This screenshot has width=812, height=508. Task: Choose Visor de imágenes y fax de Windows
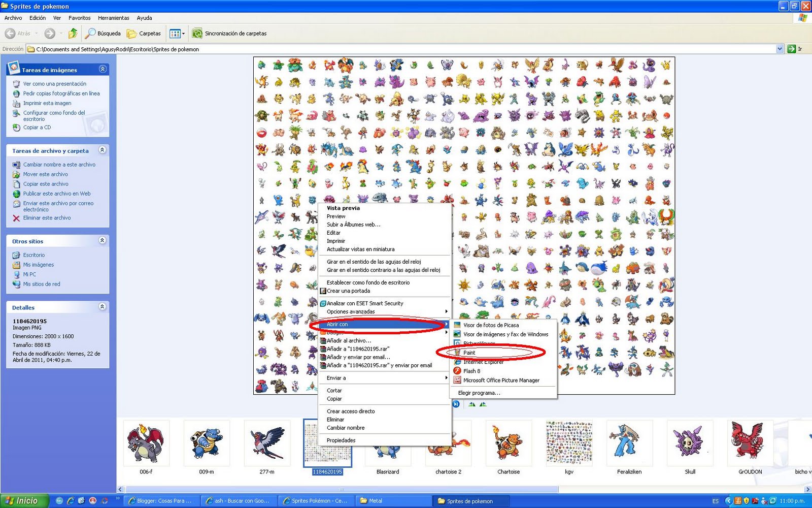[505, 334]
